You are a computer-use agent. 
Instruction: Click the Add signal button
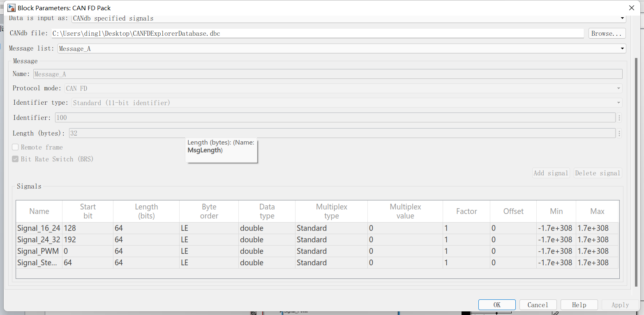pyautogui.click(x=551, y=172)
